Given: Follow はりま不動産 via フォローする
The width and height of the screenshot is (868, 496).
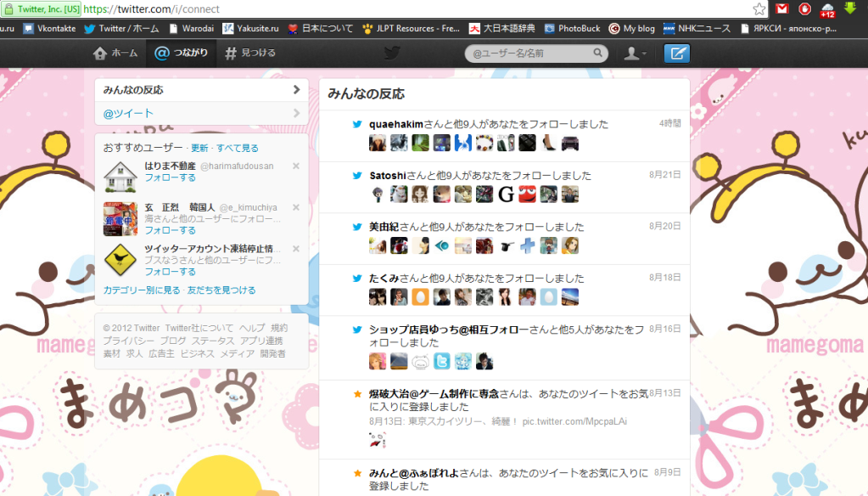Looking at the screenshot, I should tap(170, 178).
